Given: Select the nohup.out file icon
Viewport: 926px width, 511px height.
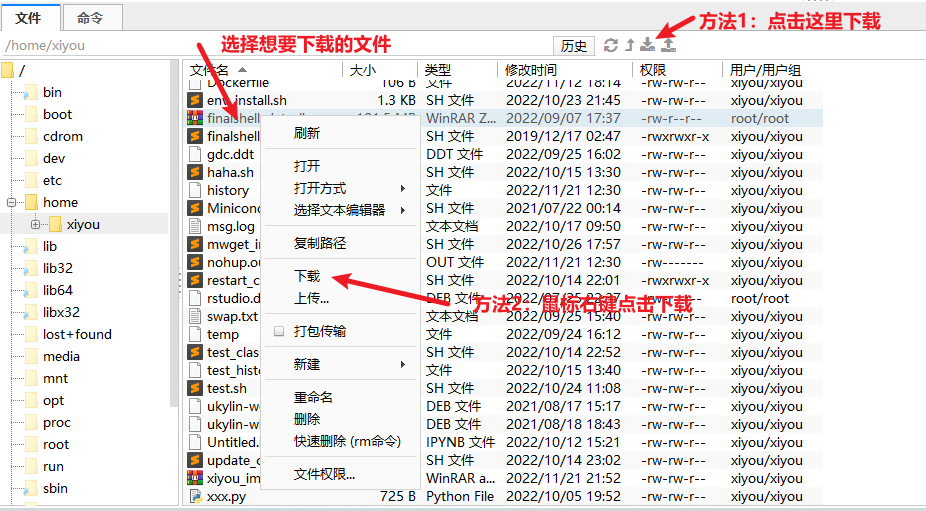Looking at the screenshot, I should 195,262.
